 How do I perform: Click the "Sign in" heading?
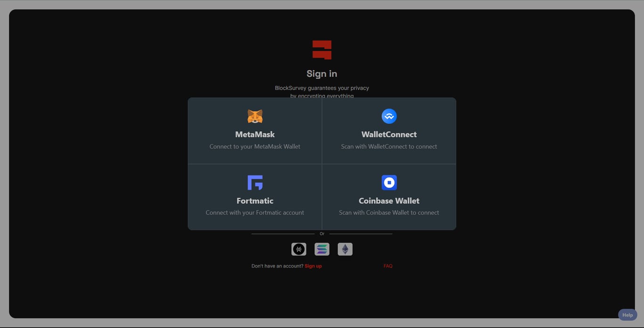[322, 74]
